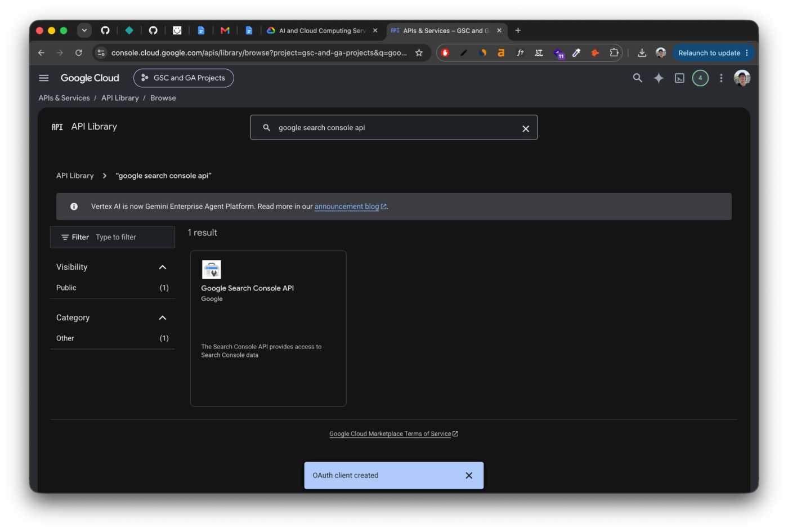
Task: Go to API Library top breadcrumb link
Action: (x=120, y=98)
